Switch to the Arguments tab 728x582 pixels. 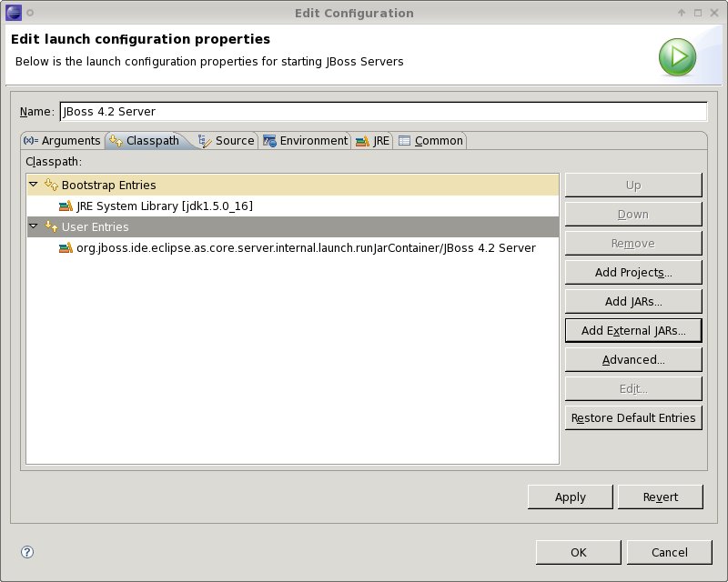pyautogui.click(x=62, y=141)
